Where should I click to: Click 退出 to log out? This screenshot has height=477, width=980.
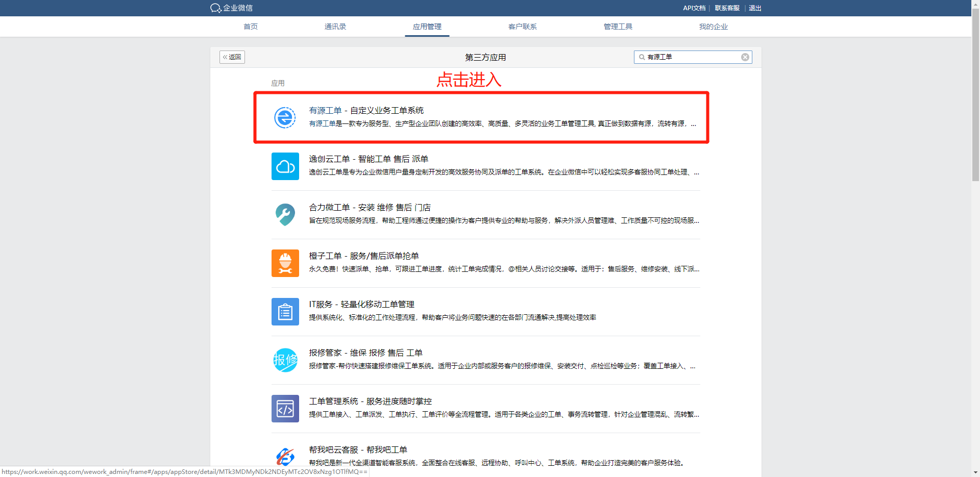[755, 8]
